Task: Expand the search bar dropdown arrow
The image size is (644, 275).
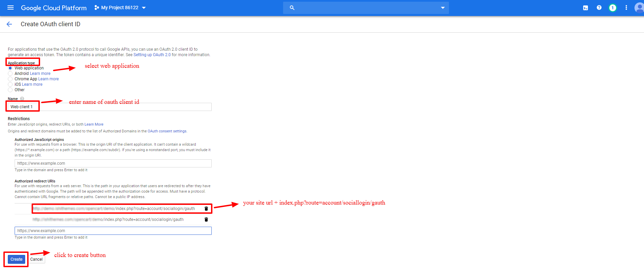Action: coord(442,8)
